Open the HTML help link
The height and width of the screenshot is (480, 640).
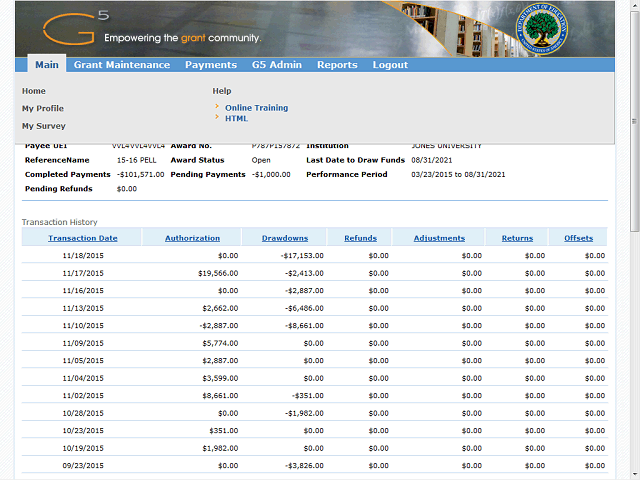[236, 118]
